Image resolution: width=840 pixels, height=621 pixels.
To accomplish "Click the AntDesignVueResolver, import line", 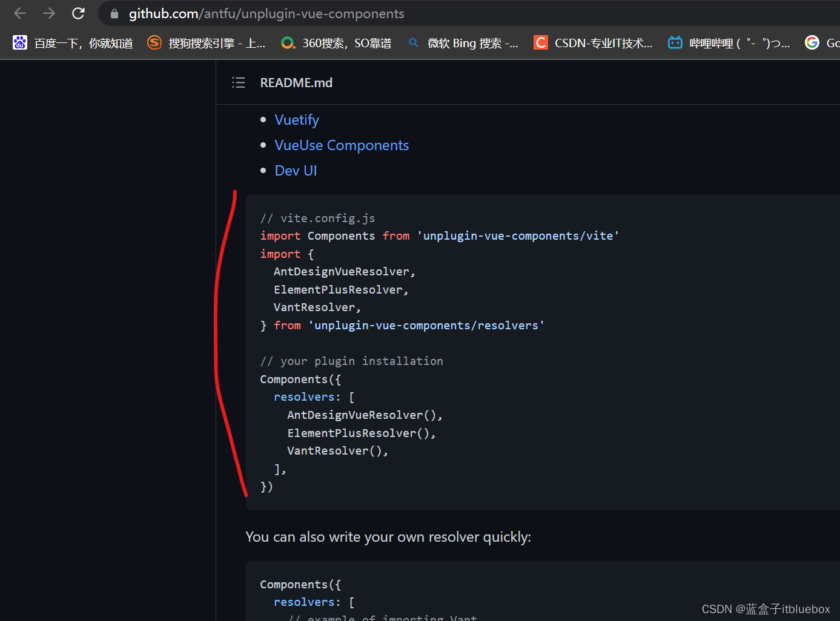I will point(344,272).
